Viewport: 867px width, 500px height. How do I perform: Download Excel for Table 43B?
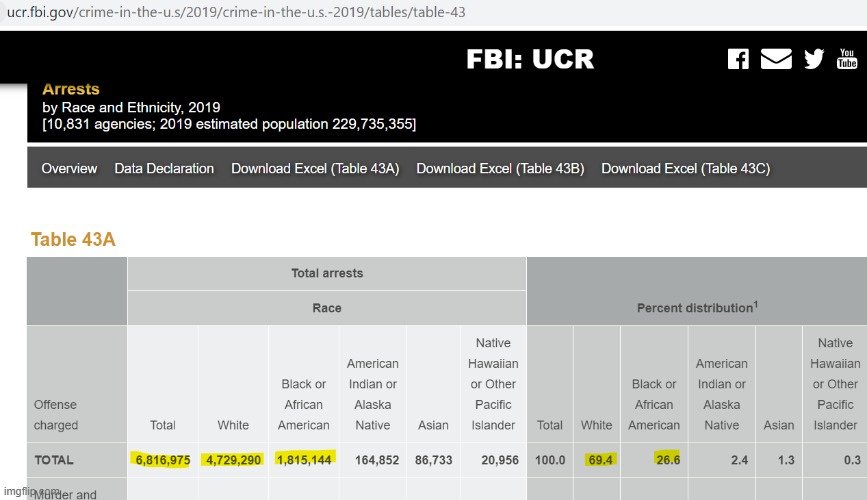point(500,169)
